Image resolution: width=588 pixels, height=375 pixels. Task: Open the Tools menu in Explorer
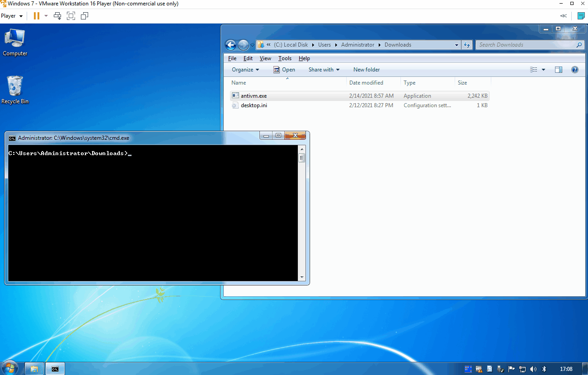point(285,58)
